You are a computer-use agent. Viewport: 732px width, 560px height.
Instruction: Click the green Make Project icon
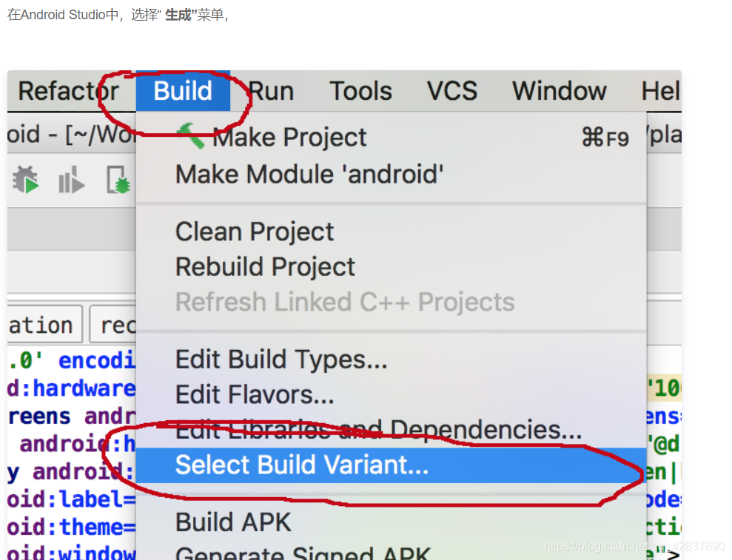191,136
